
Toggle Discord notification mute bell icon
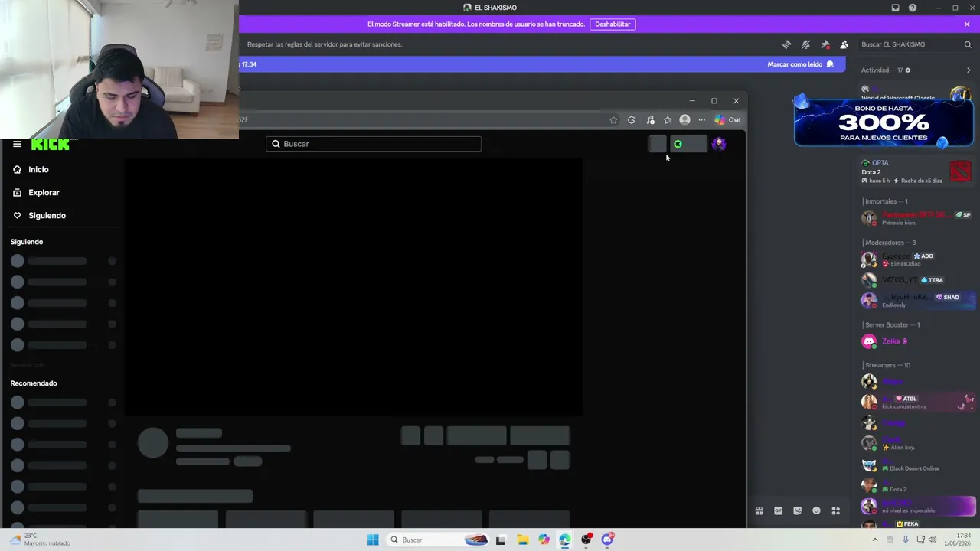805,44
